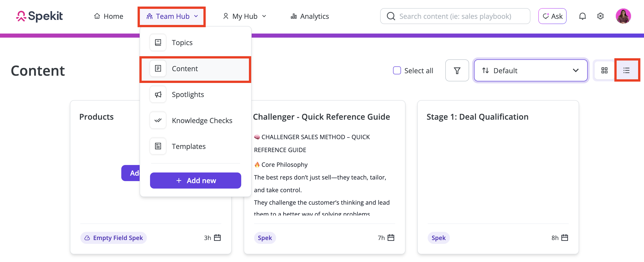This screenshot has height=262, width=644.
Task: Select Templates in the Team Hub menu
Action: (x=196, y=146)
